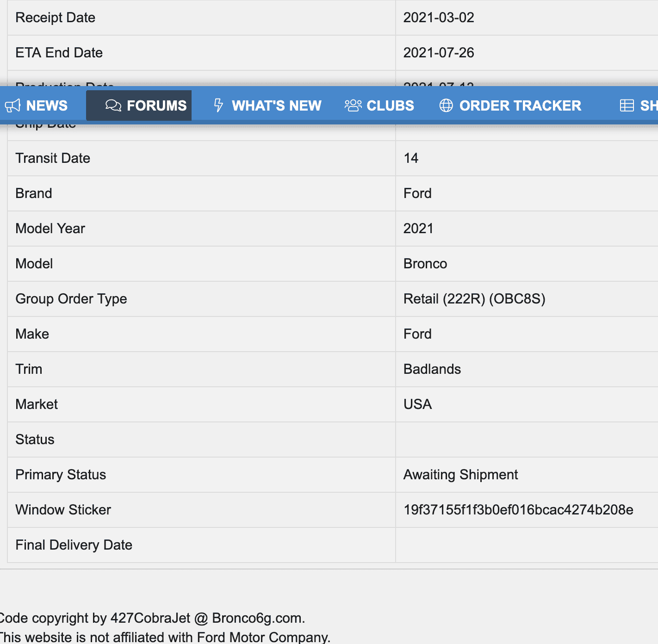Click the Market label

coord(37,404)
